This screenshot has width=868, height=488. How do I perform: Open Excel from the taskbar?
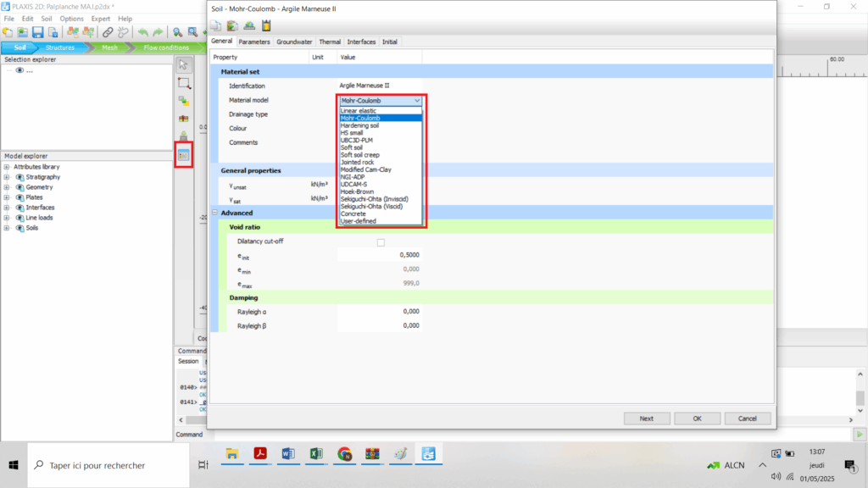pos(316,454)
